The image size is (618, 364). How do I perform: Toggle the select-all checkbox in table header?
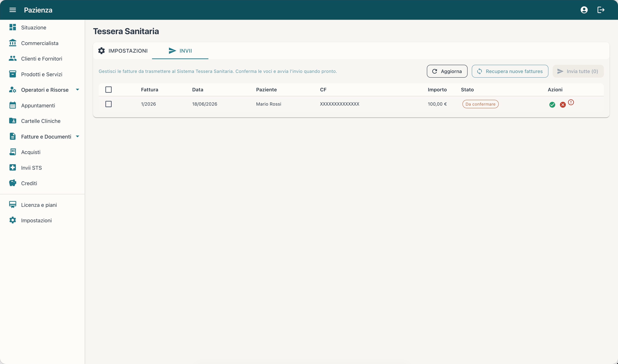(109, 90)
